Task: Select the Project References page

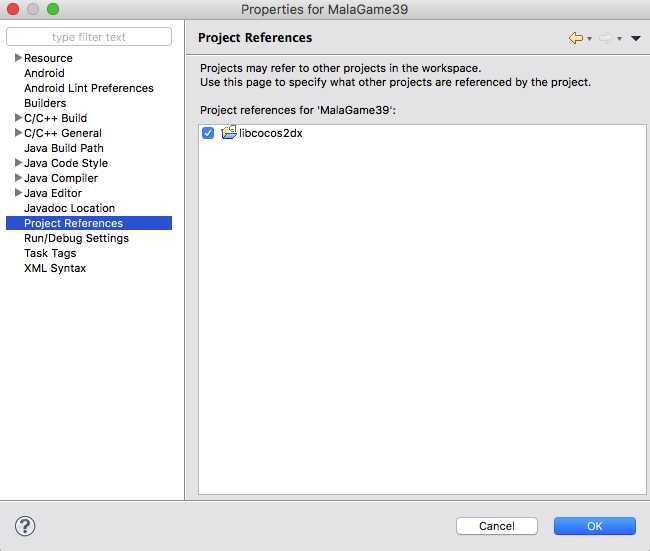Action: point(89,223)
